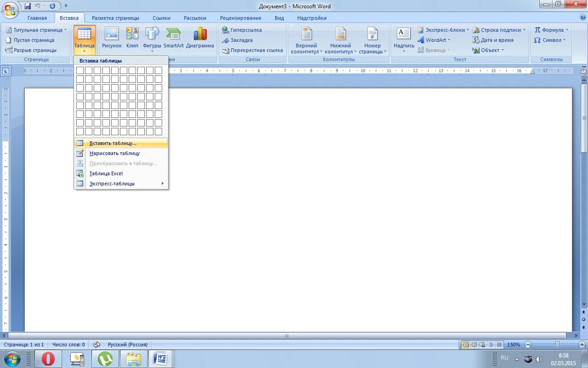588x368 pixels.
Task: Switch to the Рецензирование tab
Action: (x=241, y=18)
